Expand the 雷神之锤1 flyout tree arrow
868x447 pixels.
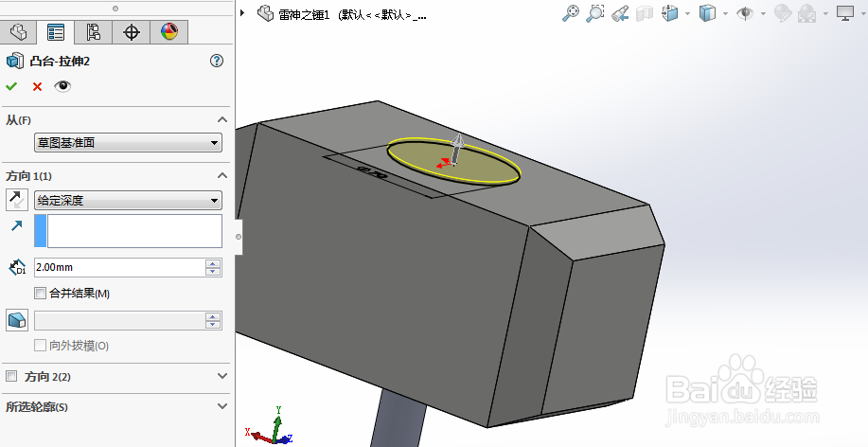click(242, 12)
